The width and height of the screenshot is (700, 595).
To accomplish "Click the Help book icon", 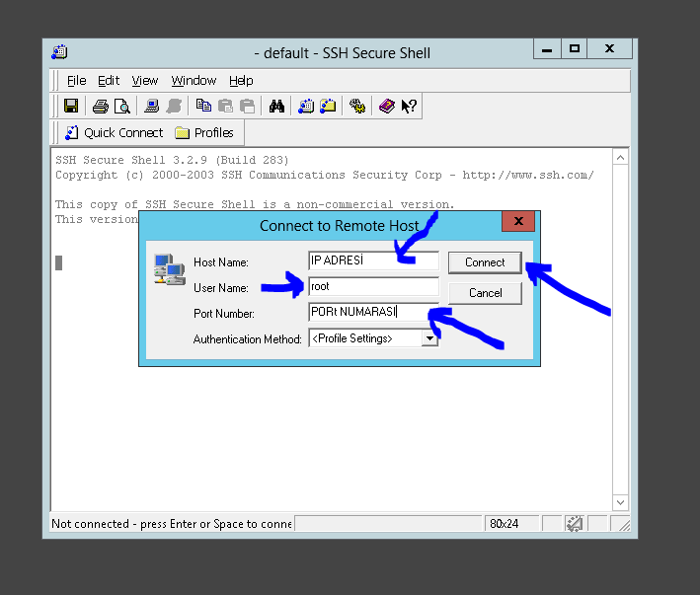I will click(387, 107).
